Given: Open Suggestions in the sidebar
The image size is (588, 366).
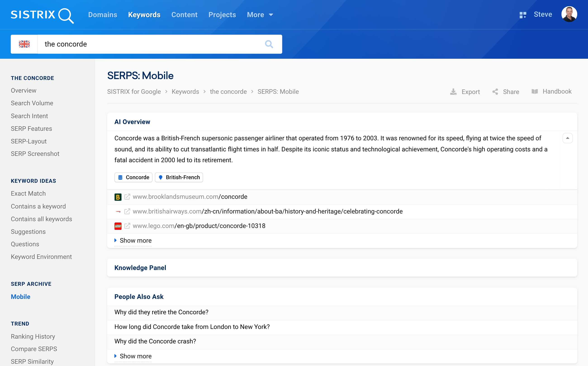Looking at the screenshot, I should point(28,232).
